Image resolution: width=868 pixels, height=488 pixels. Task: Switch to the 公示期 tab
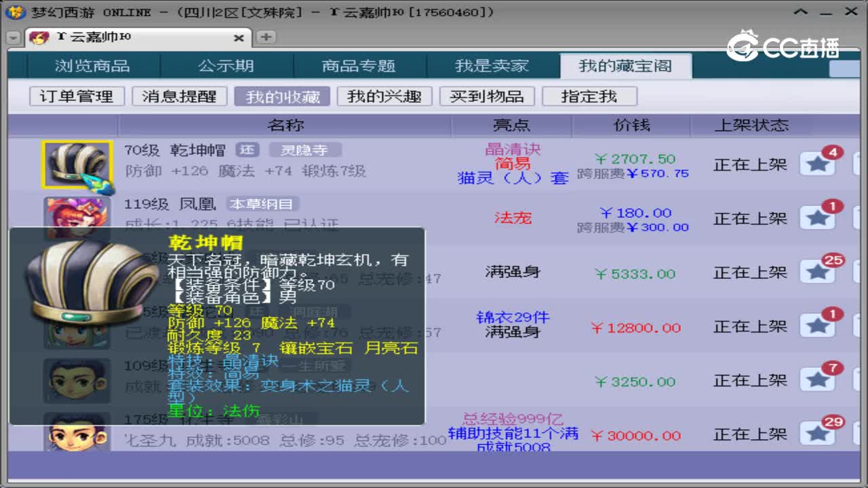pyautogui.click(x=226, y=66)
